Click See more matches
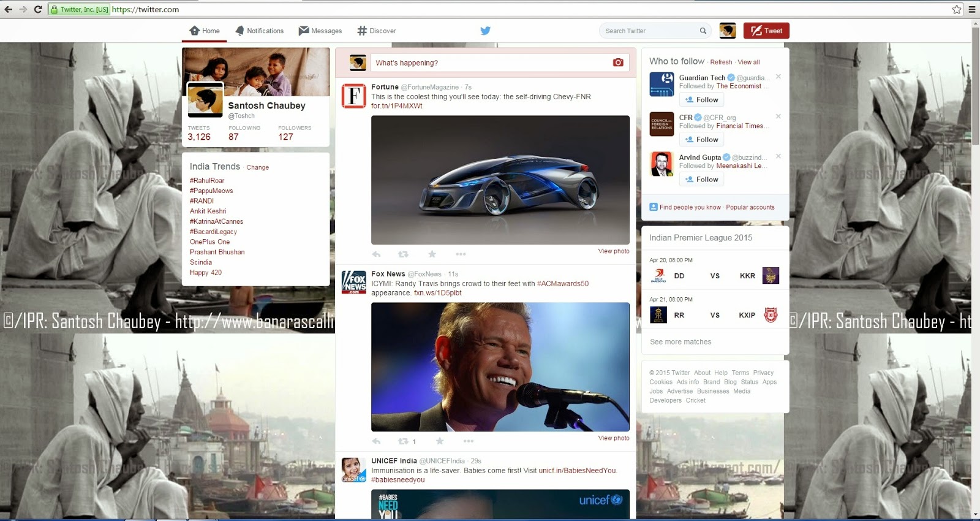Image resolution: width=980 pixels, height=521 pixels. pyautogui.click(x=680, y=342)
